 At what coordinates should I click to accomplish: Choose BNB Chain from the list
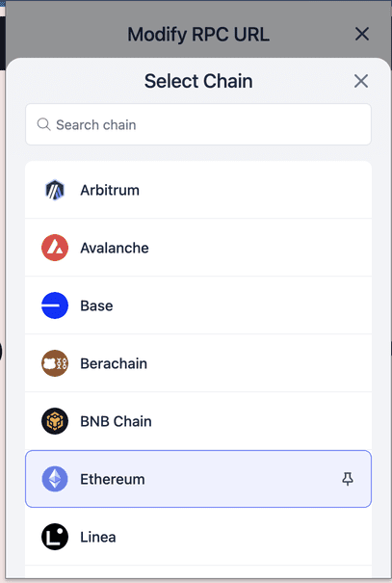click(116, 421)
